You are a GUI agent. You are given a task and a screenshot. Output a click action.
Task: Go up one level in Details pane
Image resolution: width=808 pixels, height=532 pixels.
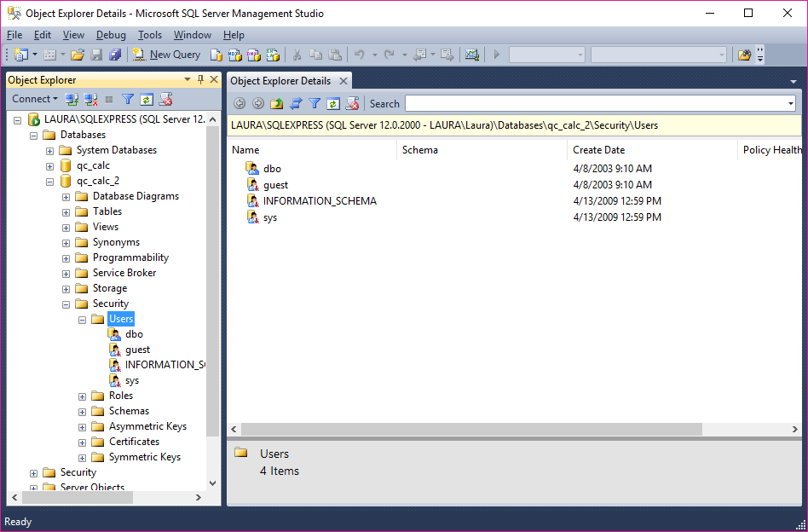pos(277,104)
